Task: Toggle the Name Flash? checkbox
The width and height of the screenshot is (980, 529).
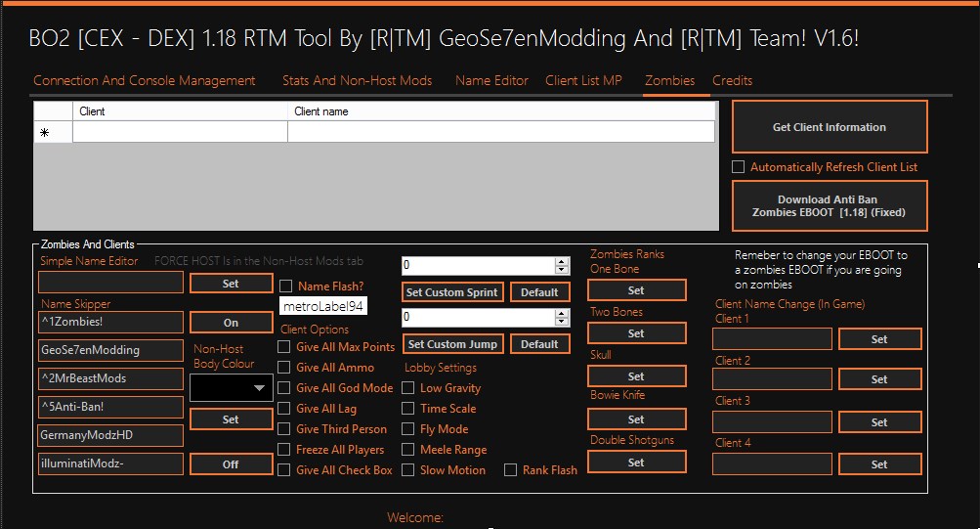Action: click(285, 287)
